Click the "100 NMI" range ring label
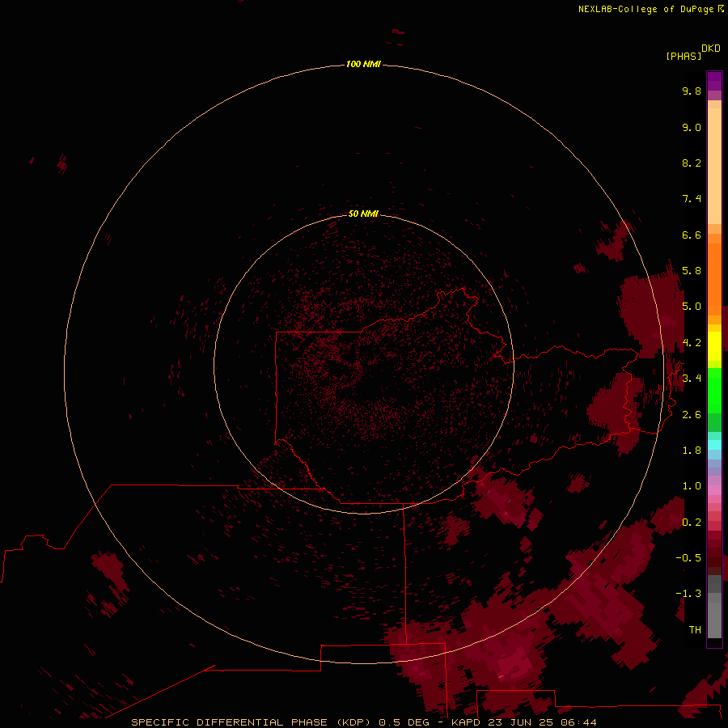Viewport: 728px width, 728px height. (x=363, y=64)
